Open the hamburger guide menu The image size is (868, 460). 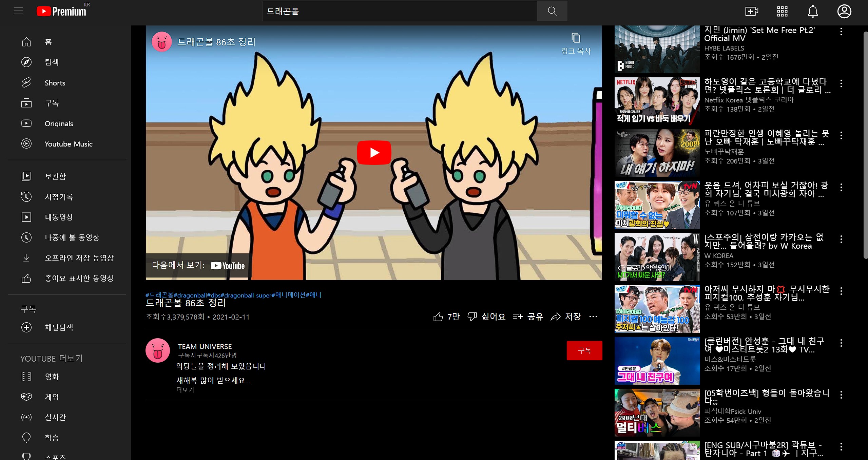[18, 11]
